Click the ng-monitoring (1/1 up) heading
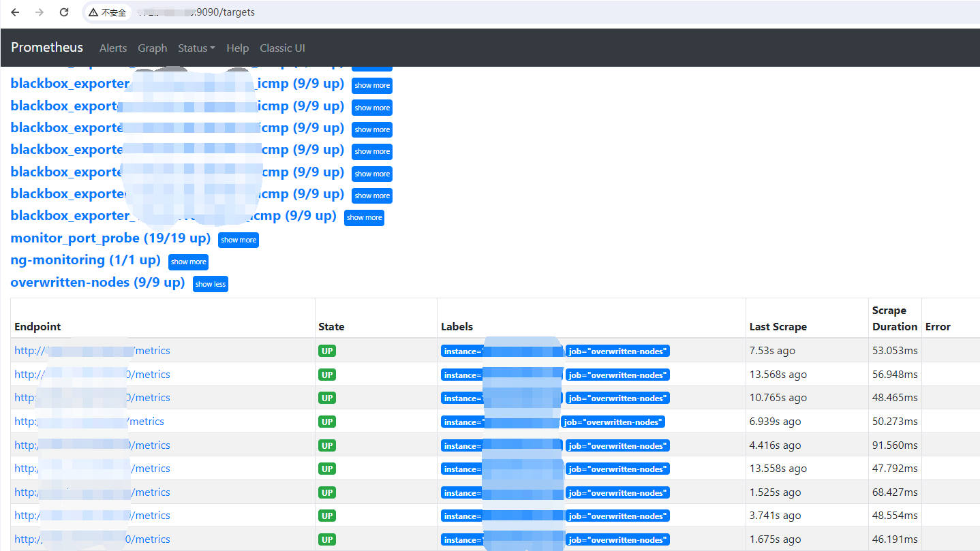980x551 pixels. click(85, 260)
